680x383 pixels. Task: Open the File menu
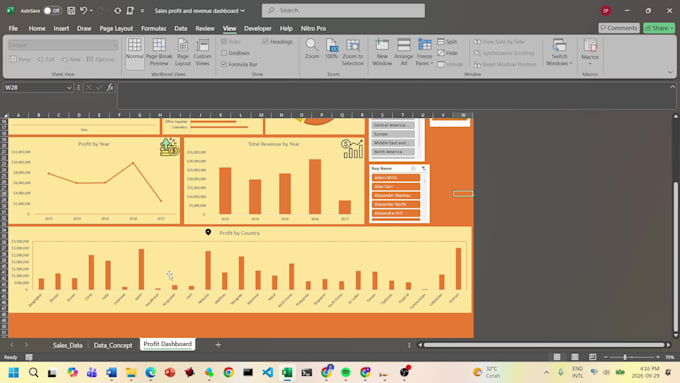point(13,28)
